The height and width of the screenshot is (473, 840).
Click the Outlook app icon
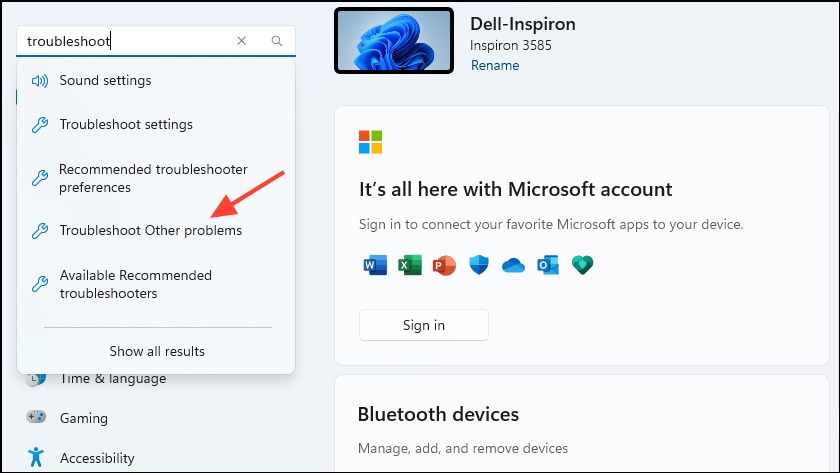[x=548, y=265]
